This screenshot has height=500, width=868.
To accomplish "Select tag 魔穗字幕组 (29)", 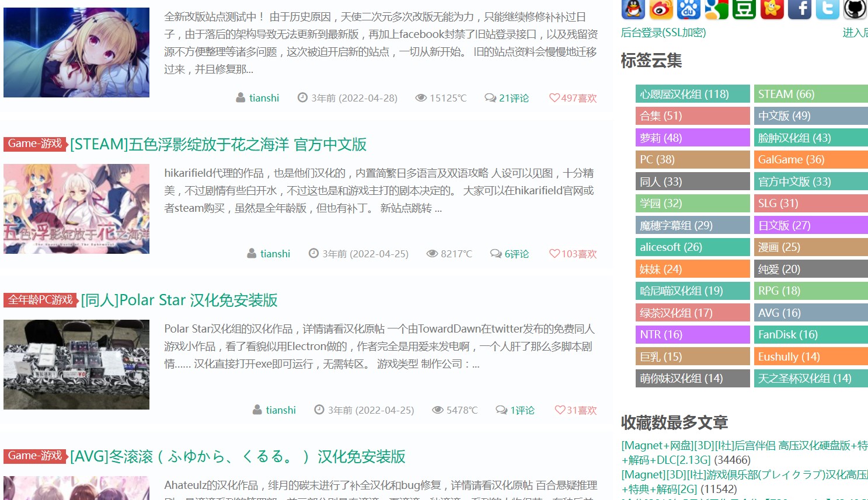I will click(692, 225).
